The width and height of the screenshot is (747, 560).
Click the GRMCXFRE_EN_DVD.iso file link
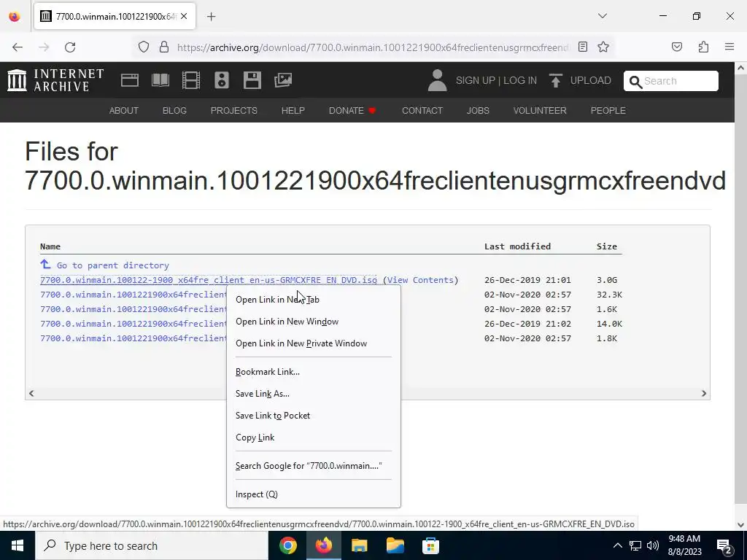(x=208, y=280)
